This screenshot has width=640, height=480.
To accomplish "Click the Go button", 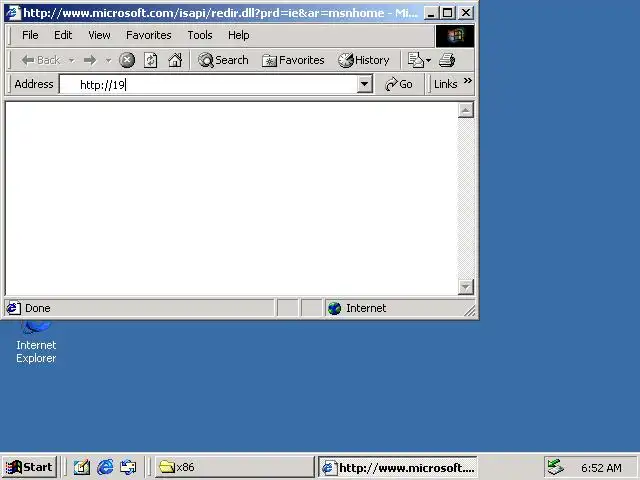I will (399, 84).
